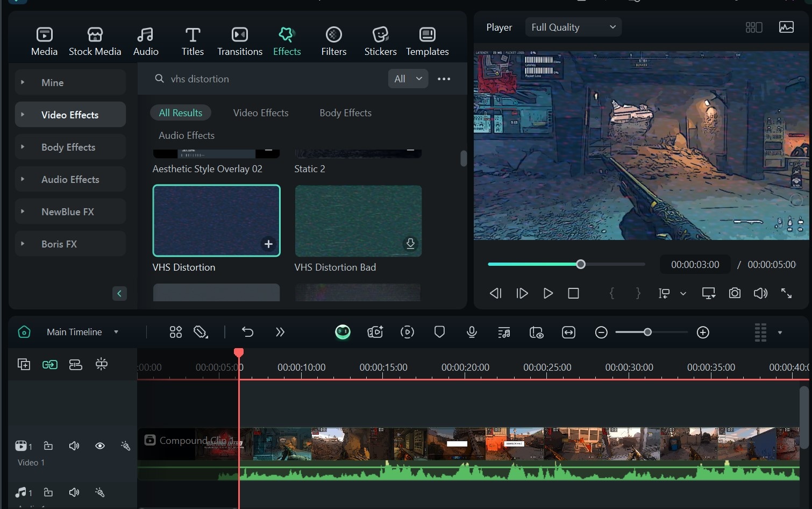Screen dimensions: 812x509
Task: Open the video scopes display
Action: point(786,27)
